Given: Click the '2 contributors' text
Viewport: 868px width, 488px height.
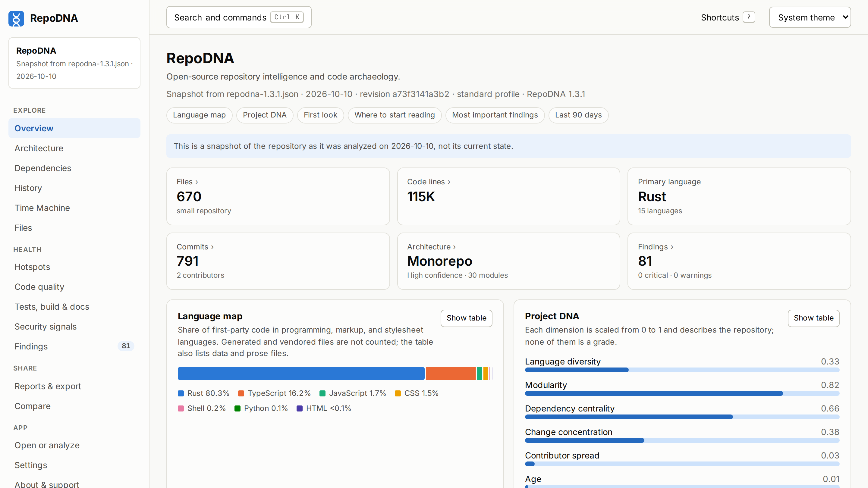Looking at the screenshot, I should 200,275.
